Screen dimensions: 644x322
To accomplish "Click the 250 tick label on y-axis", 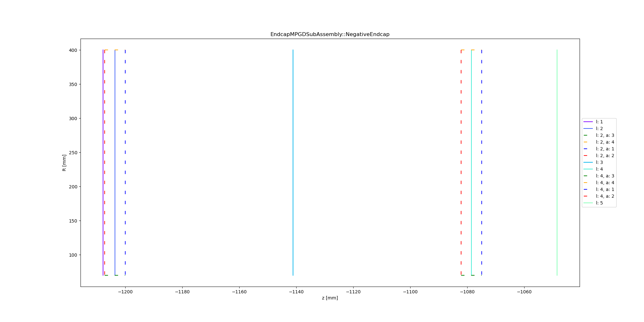I will (x=72, y=153).
